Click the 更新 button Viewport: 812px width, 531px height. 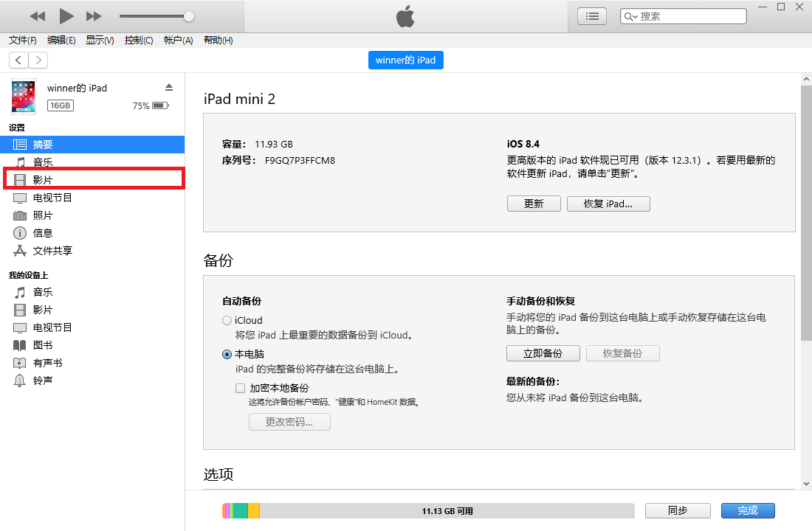(534, 204)
